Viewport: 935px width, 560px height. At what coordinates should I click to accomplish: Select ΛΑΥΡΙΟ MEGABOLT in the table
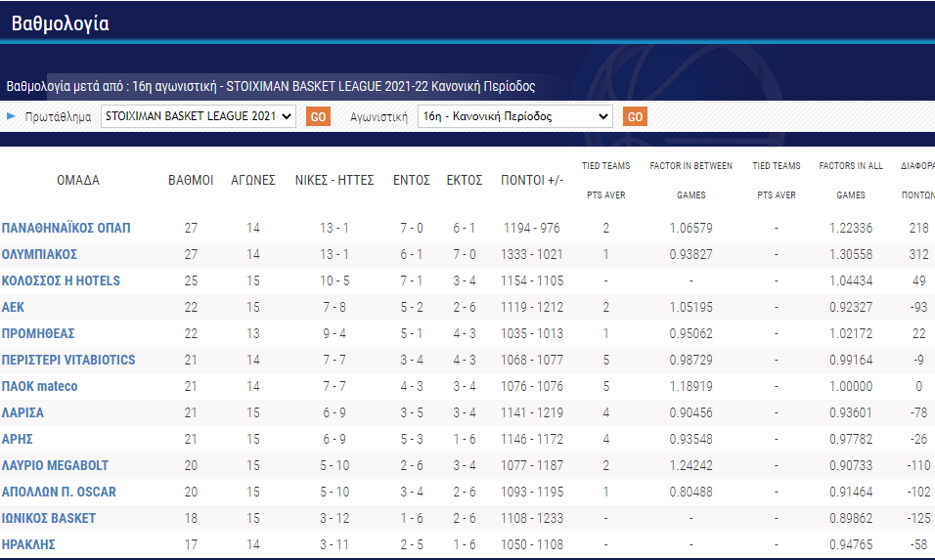[x=55, y=465]
